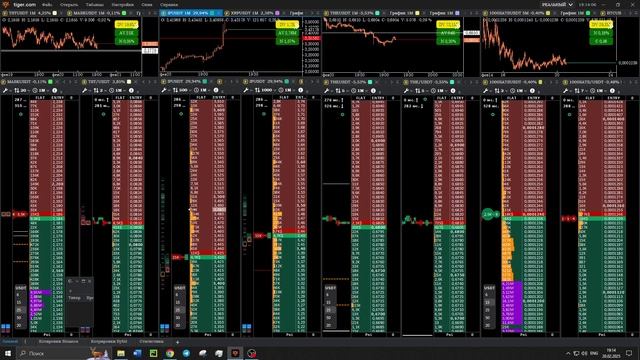Open wrench settings in IPUSDT step-500 panel
The image size is (640, 360).
pyautogui.click(x=164, y=90)
